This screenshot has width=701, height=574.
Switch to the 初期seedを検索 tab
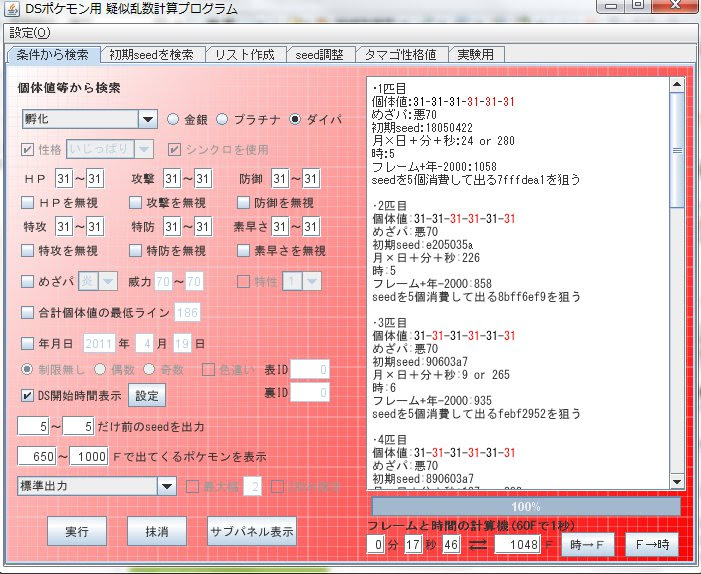[152, 55]
